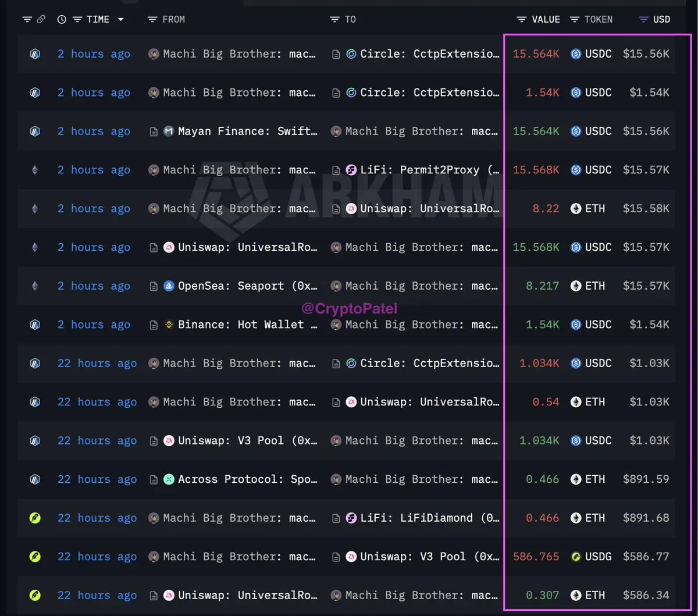Open the Mayan Finance entity icon

tap(169, 131)
